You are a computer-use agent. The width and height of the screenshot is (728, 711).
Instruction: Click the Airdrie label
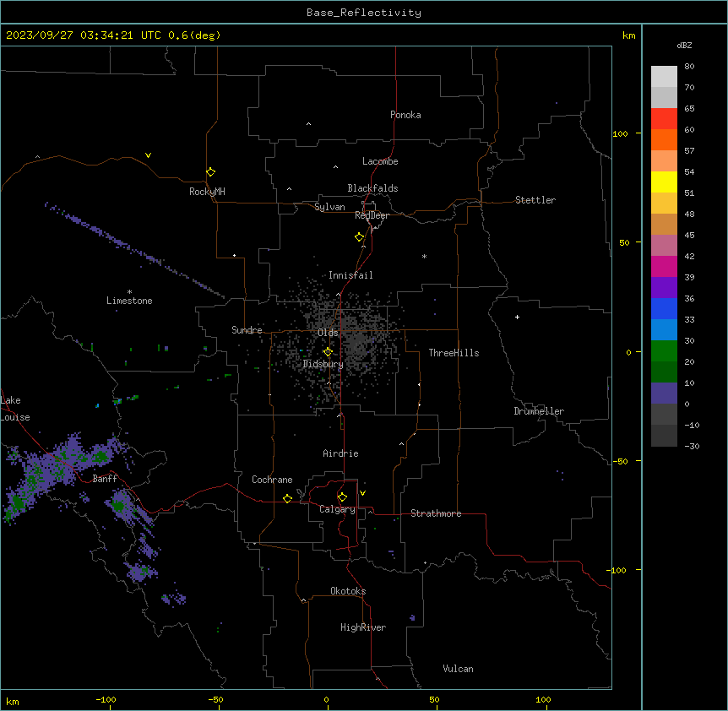click(x=340, y=453)
